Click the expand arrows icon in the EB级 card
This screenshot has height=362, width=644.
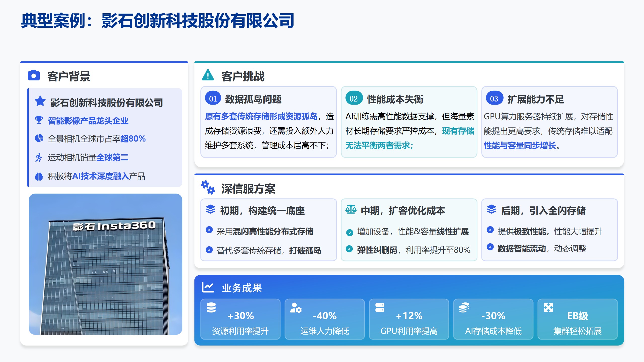[x=548, y=307]
